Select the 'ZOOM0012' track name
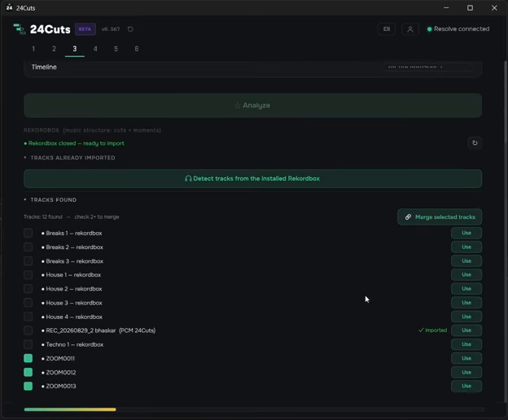The image size is (508, 420). point(61,373)
